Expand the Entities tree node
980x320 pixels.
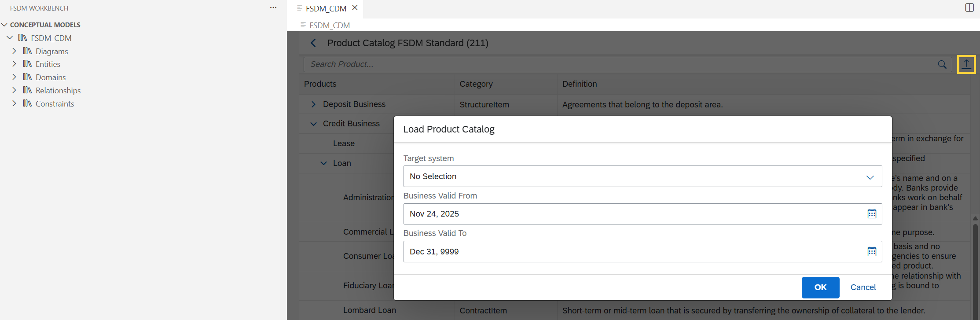point(14,64)
